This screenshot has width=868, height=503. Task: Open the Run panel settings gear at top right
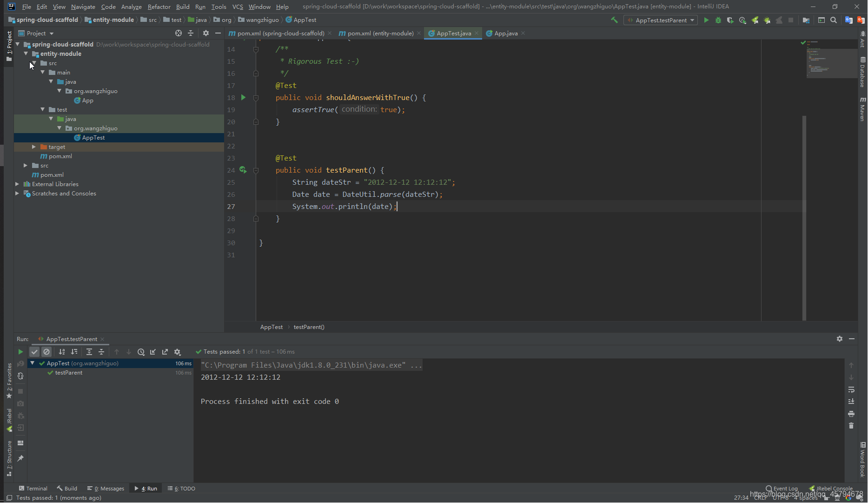click(x=840, y=339)
